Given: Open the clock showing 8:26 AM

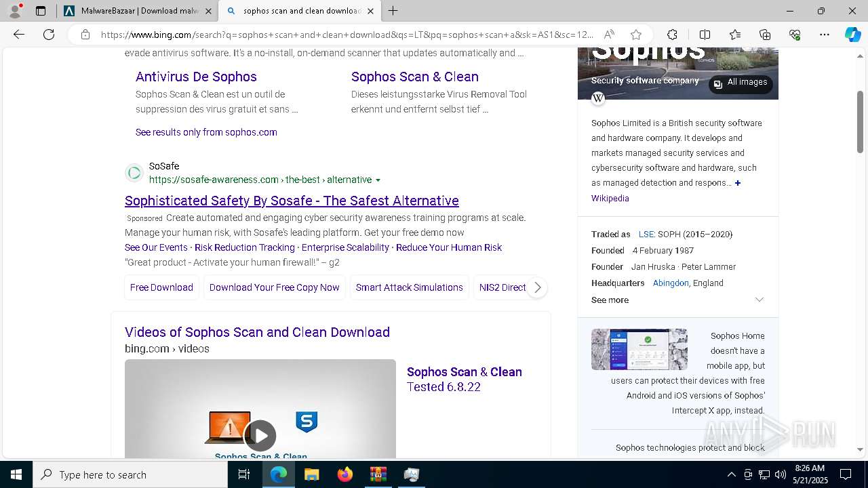Looking at the screenshot, I should click(x=810, y=474).
